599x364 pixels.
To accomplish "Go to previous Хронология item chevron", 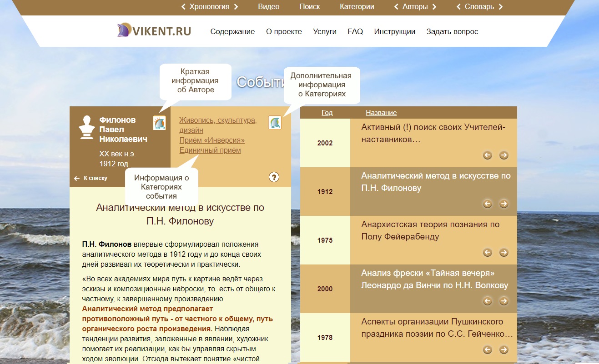I will point(183,7).
